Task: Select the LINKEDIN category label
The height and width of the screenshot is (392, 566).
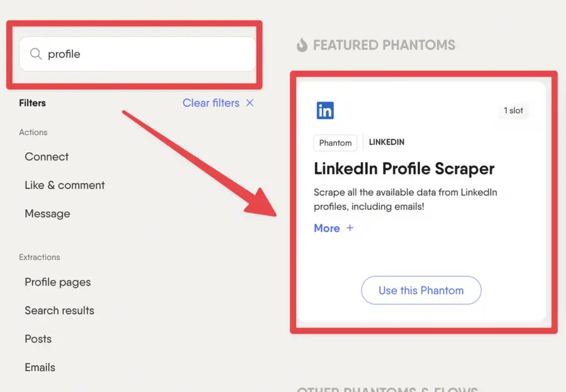Action: pyautogui.click(x=386, y=142)
